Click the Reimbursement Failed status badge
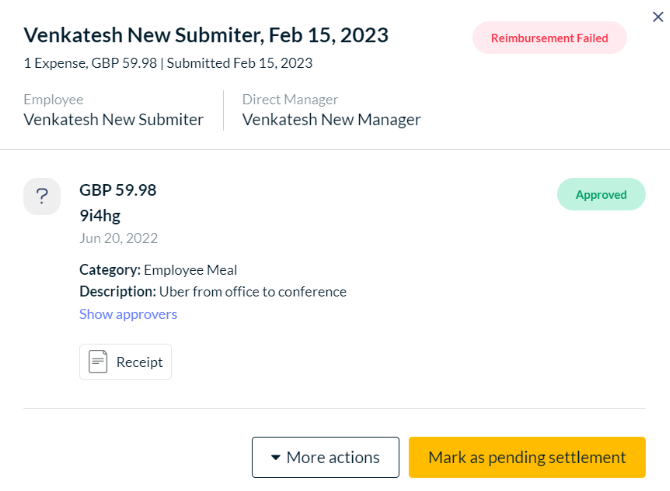Screen dimensions: 670x491 point(549,38)
